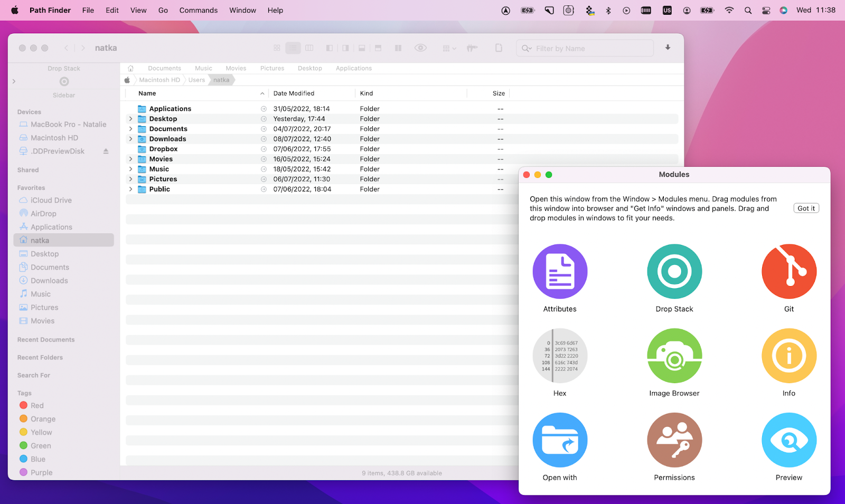Image resolution: width=845 pixels, height=504 pixels.
Task: Click Users in the path bar
Action: pos(196,80)
